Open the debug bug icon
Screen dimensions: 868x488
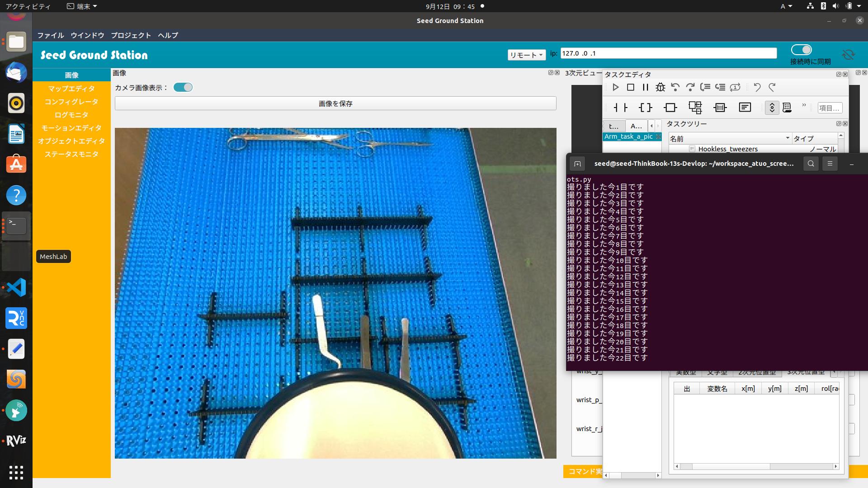660,87
